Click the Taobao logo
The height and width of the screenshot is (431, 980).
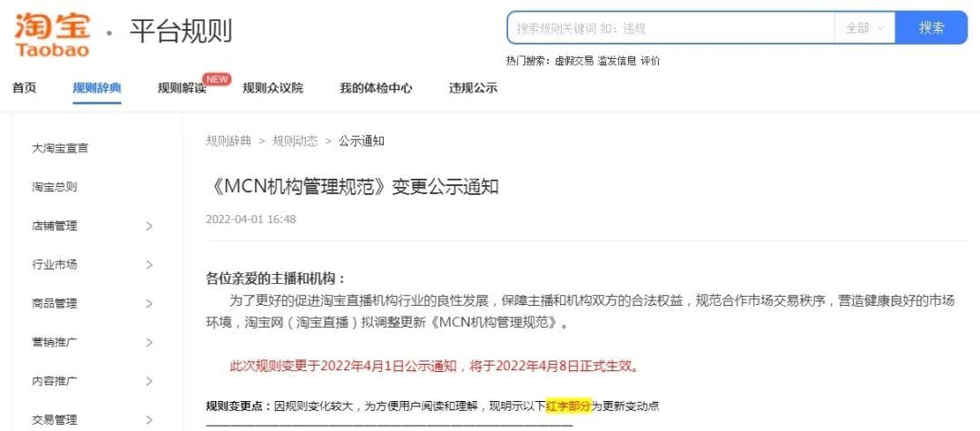(53, 34)
